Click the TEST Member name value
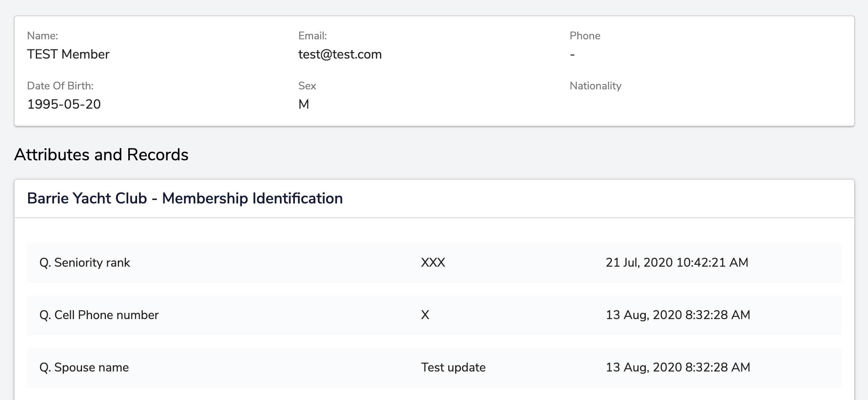868x400 pixels. pos(68,54)
